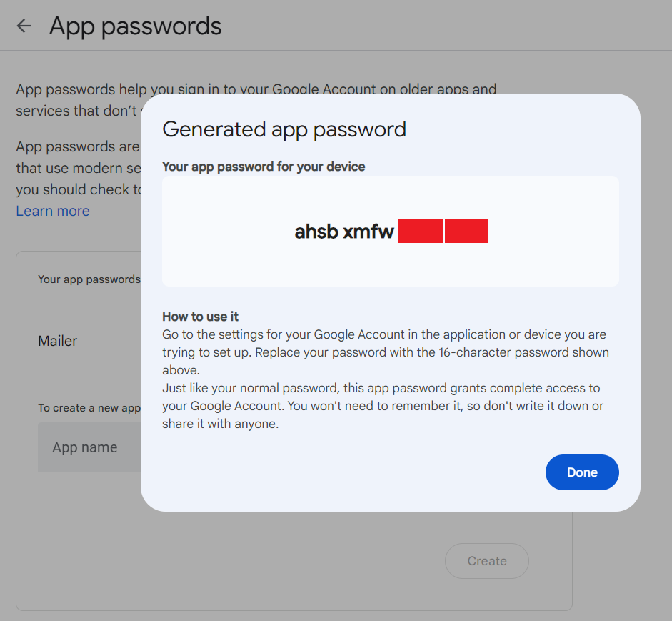
Task: Click 'Your app password for your device' label
Action: 264,167
